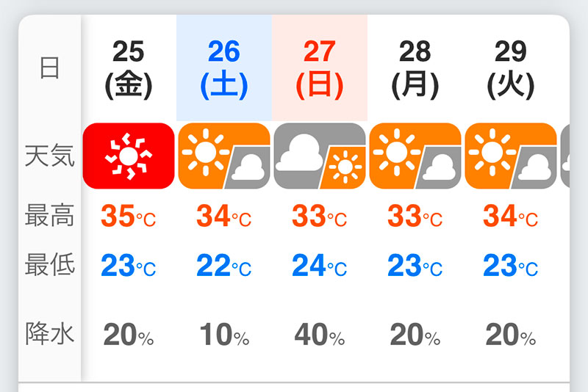Click the weather icon for Tuesday the 29th

click(x=511, y=156)
